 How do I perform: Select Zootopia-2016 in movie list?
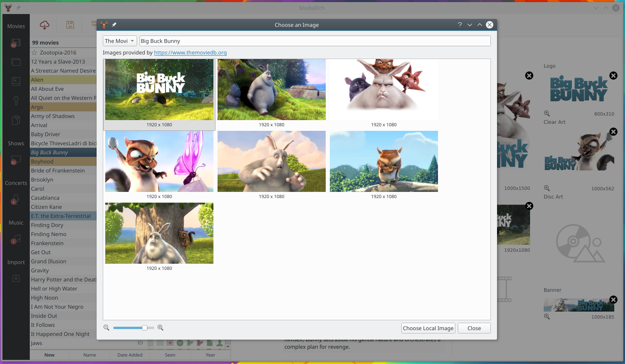63,53
